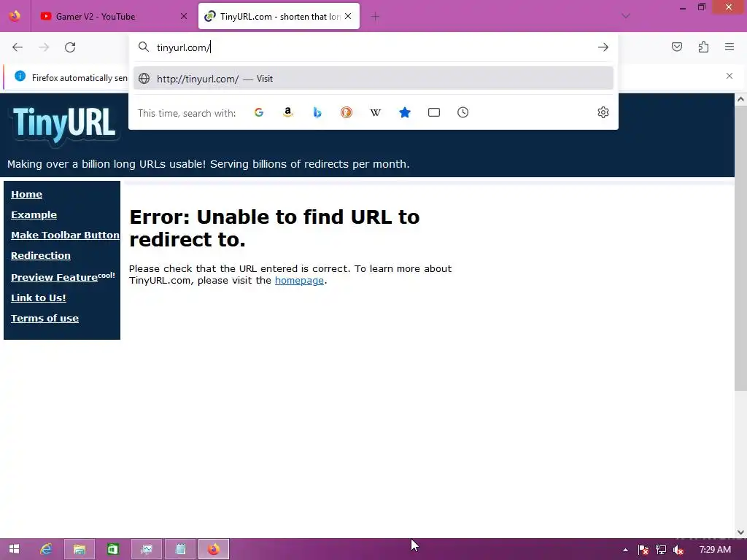Open the Action Center flag icon
This screenshot has width=747, height=560.
click(643, 550)
